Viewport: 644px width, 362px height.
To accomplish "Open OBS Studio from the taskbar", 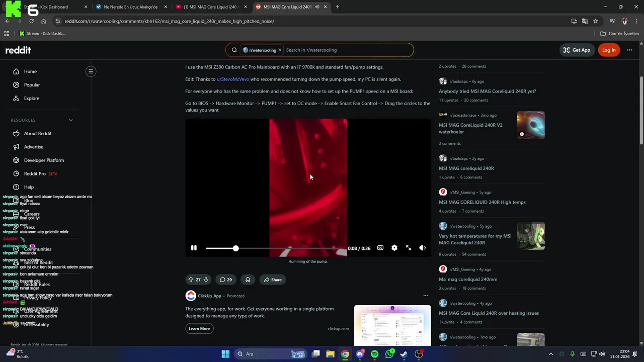I will (419, 354).
